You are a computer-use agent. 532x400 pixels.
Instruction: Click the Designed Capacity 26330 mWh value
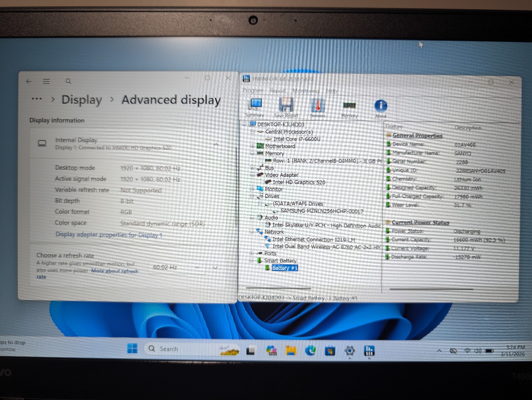pos(468,188)
